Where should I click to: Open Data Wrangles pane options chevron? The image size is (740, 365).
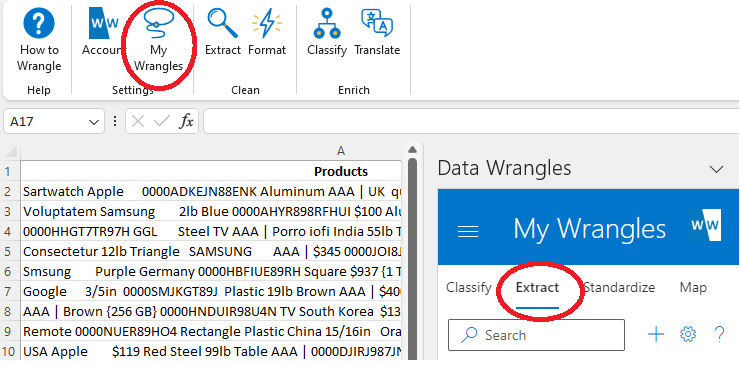(x=716, y=169)
